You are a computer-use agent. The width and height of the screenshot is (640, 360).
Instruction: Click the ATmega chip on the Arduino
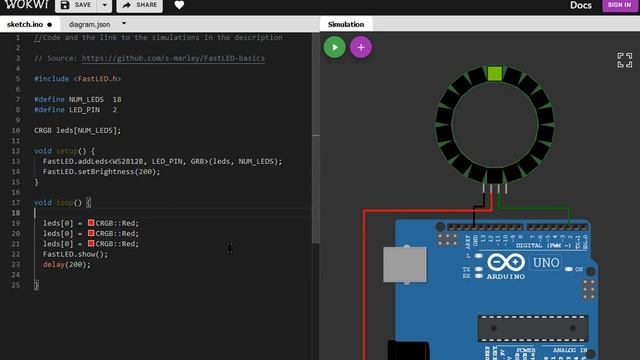tap(533, 328)
